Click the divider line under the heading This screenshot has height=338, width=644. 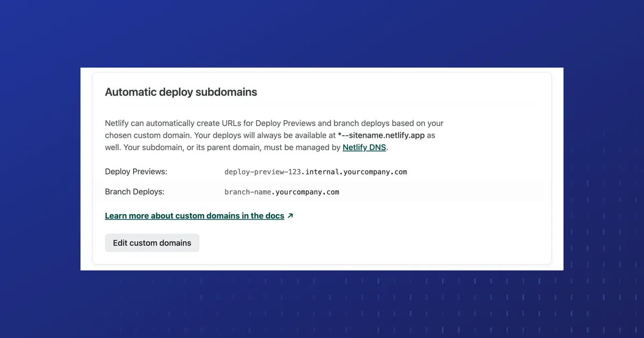[322, 106]
